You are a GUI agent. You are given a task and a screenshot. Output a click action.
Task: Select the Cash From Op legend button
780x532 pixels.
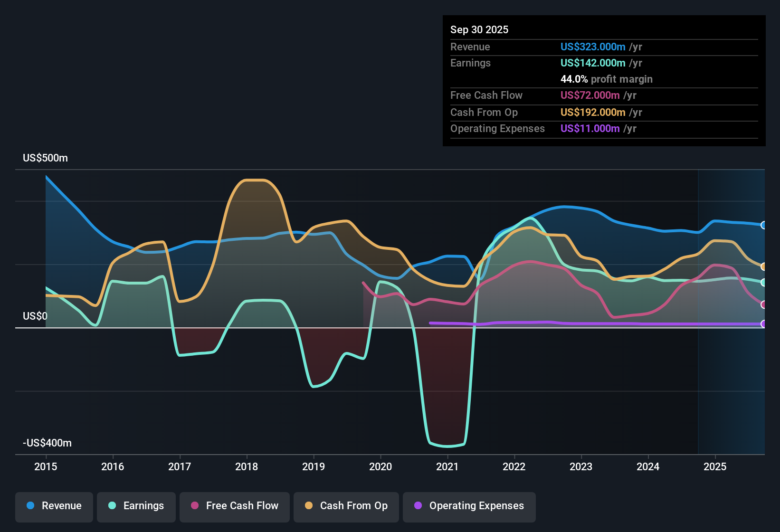(x=346, y=506)
